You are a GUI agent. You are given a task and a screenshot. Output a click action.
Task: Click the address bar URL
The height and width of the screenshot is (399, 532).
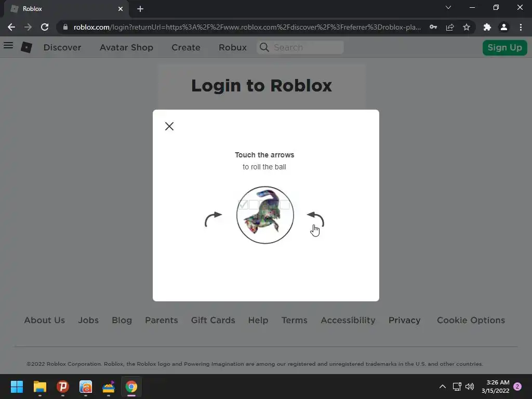tap(247, 27)
